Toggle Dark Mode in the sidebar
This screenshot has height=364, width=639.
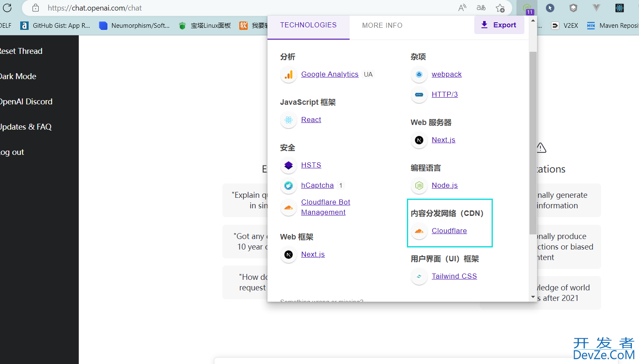click(18, 76)
